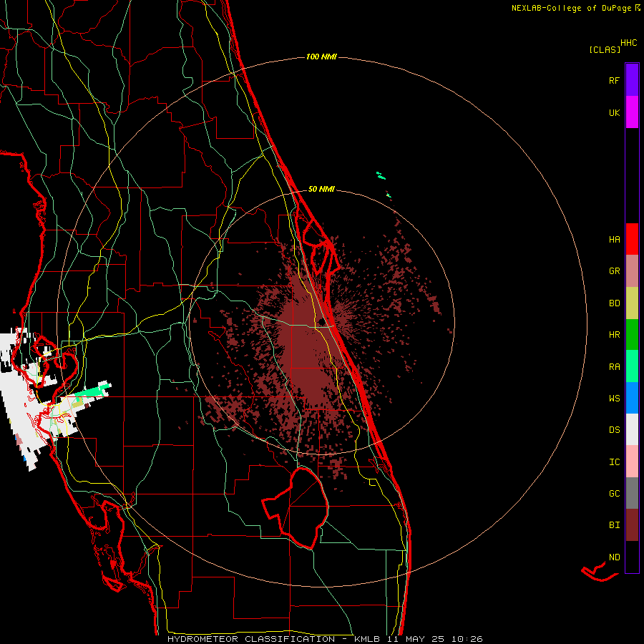This screenshot has width=644, height=644.
Task: Click the 11 MAY 25 date text
Action: pos(416,639)
